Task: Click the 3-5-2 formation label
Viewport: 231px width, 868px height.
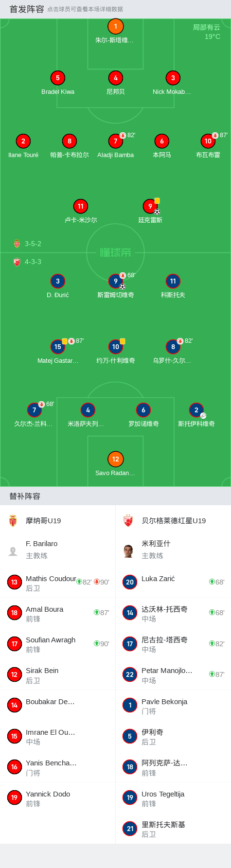Action: [33, 244]
